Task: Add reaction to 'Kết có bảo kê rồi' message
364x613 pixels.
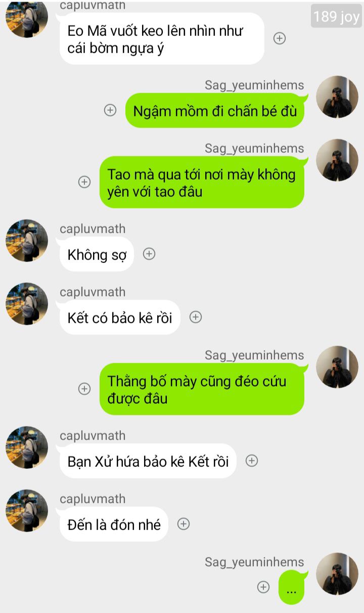Action: click(x=196, y=317)
